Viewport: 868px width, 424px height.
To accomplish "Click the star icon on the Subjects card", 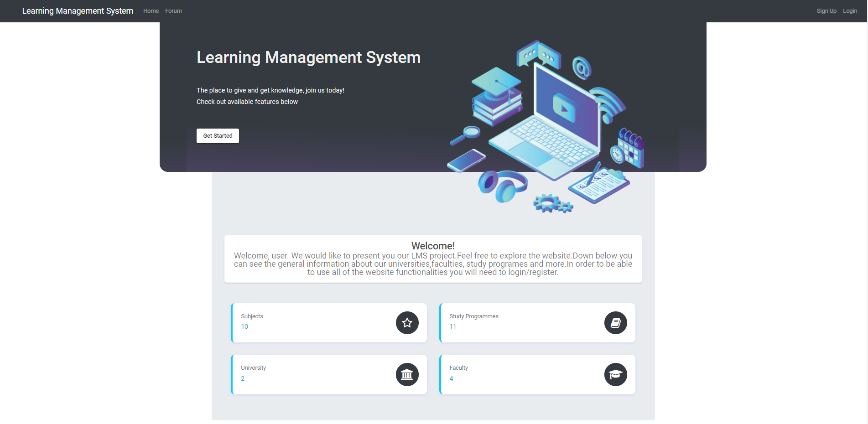I will (x=406, y=323).
